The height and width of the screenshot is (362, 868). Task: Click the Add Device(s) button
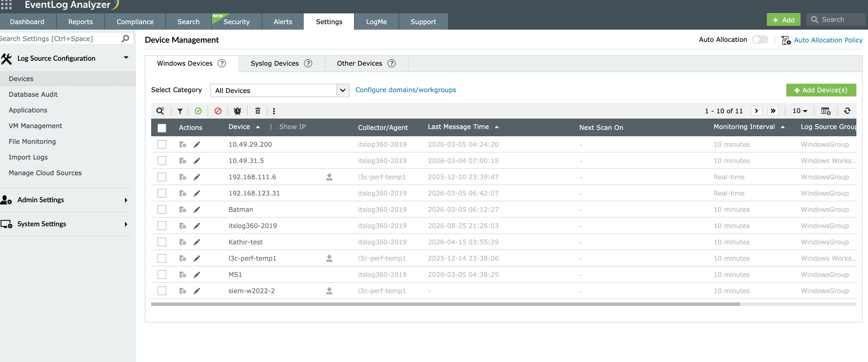coord(821,90)
